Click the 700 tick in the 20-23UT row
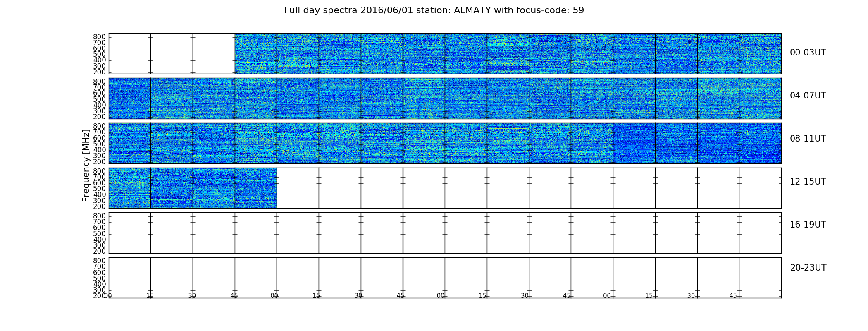Screen dimensions: 868x331 [99, 266]
